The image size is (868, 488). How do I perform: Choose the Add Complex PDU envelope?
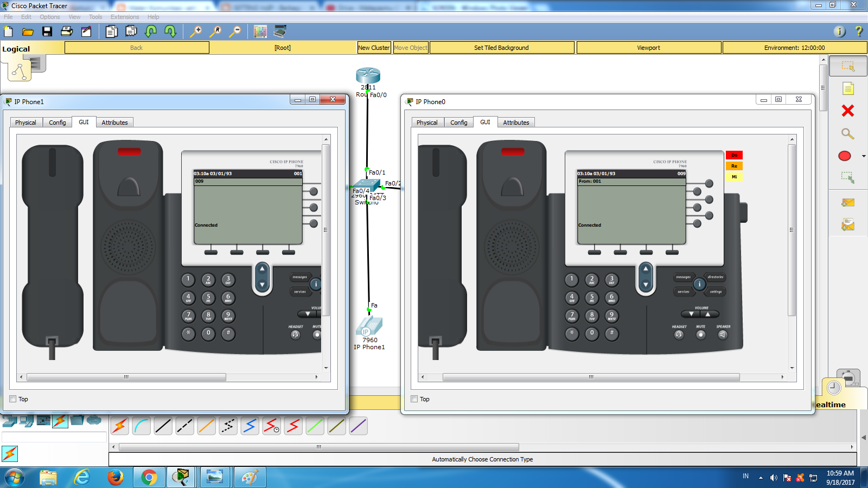848,224
